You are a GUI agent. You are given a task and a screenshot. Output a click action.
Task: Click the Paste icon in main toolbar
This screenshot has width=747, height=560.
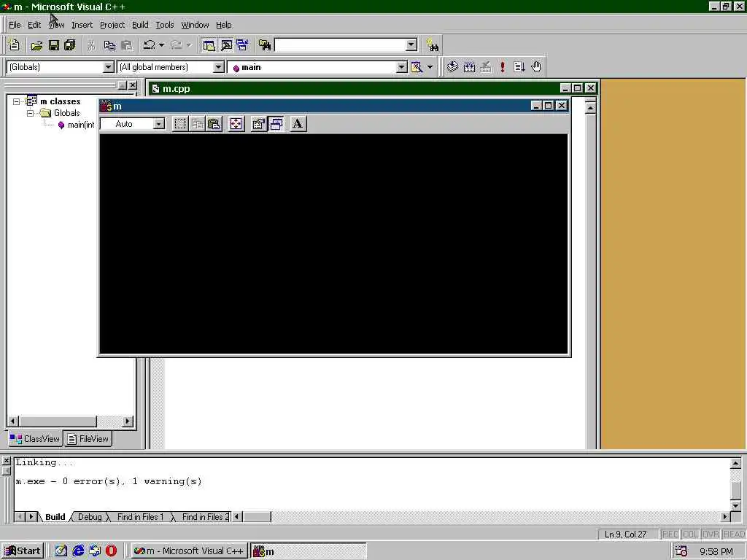pyautogui.click(x=127, y=45)
